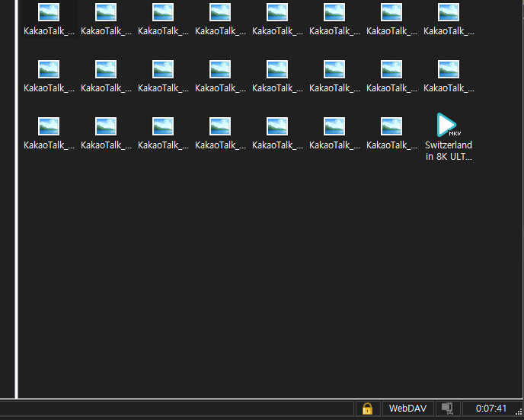Select the fifth KakaoTalk image in middle row

pos(277,70)
